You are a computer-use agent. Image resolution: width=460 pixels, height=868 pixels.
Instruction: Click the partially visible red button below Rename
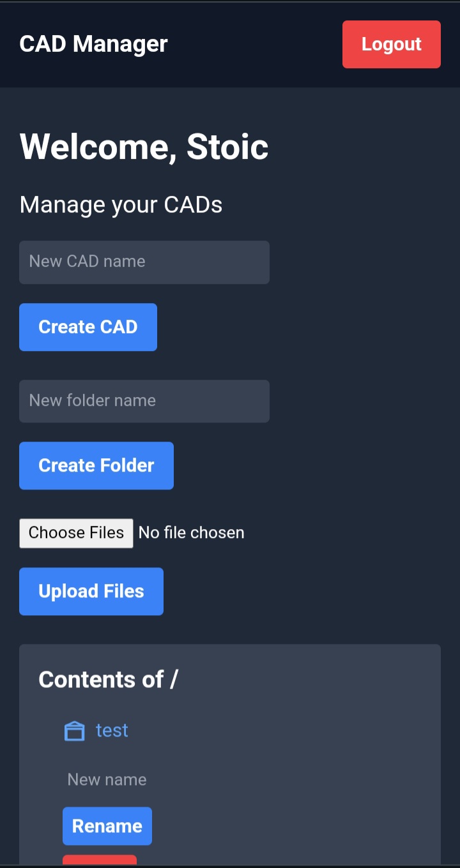coord(100,860)
